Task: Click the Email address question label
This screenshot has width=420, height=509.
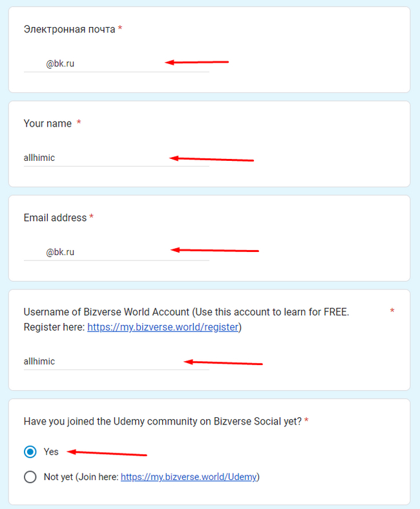Action: pos(55,218)
